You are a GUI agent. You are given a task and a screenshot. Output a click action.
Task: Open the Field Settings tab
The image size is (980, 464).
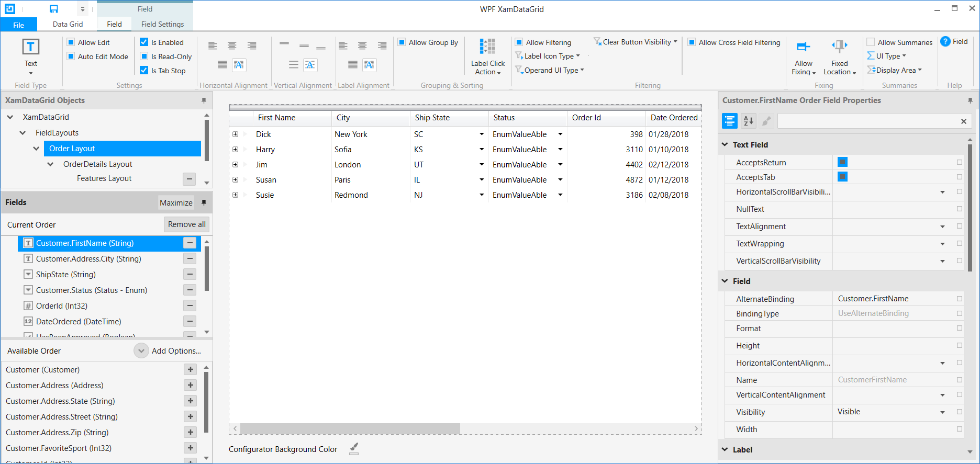(162, 24)
